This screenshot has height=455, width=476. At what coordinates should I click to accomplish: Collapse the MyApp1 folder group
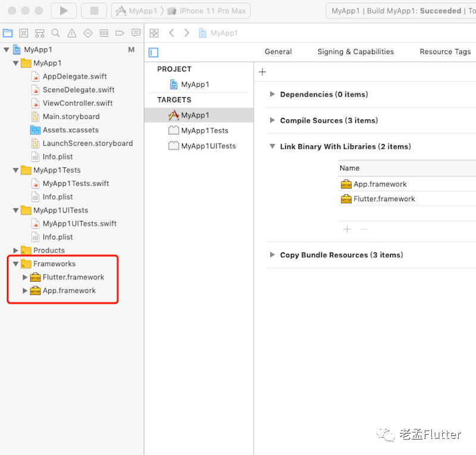point(15,63)
